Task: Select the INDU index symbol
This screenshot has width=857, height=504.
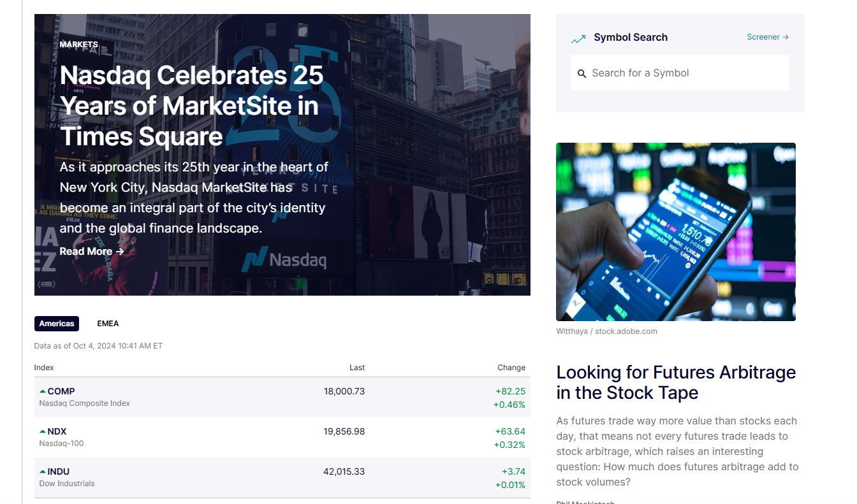Action: (x=58, y=472)
